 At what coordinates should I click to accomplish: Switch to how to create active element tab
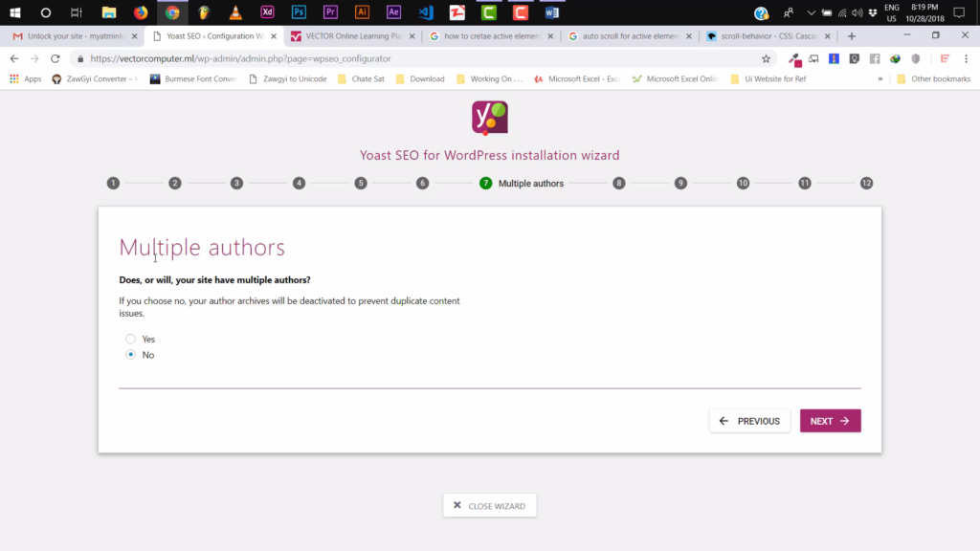[x=492, y=36]
